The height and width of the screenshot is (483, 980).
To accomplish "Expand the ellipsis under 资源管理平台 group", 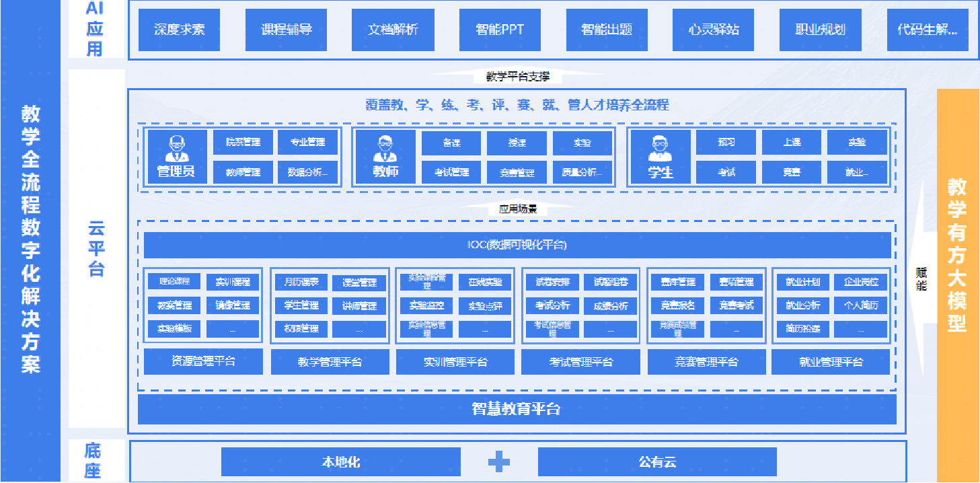I will (x=231, y=329).
